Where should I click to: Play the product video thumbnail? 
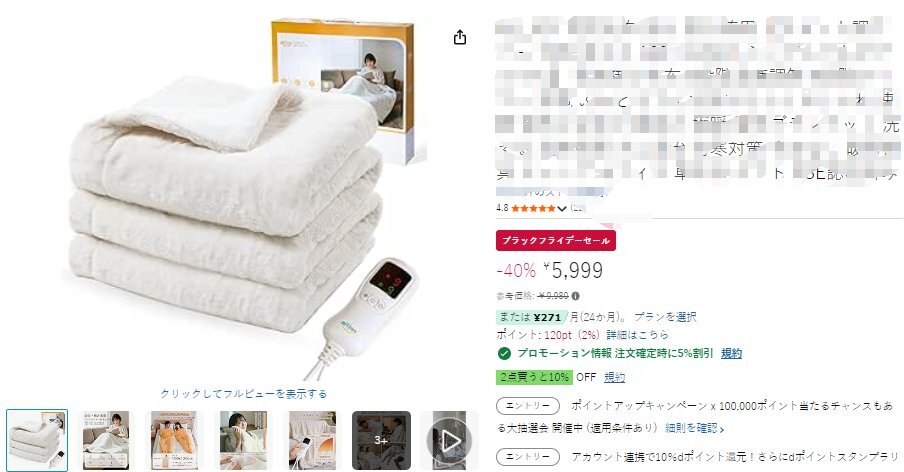coord(450,441)
